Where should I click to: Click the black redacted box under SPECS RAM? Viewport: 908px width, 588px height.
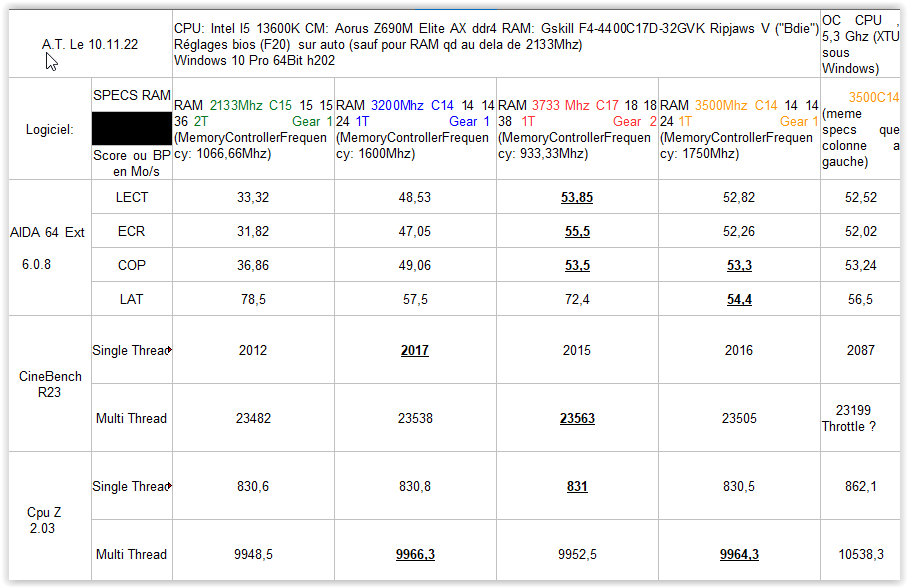[132, 128]
